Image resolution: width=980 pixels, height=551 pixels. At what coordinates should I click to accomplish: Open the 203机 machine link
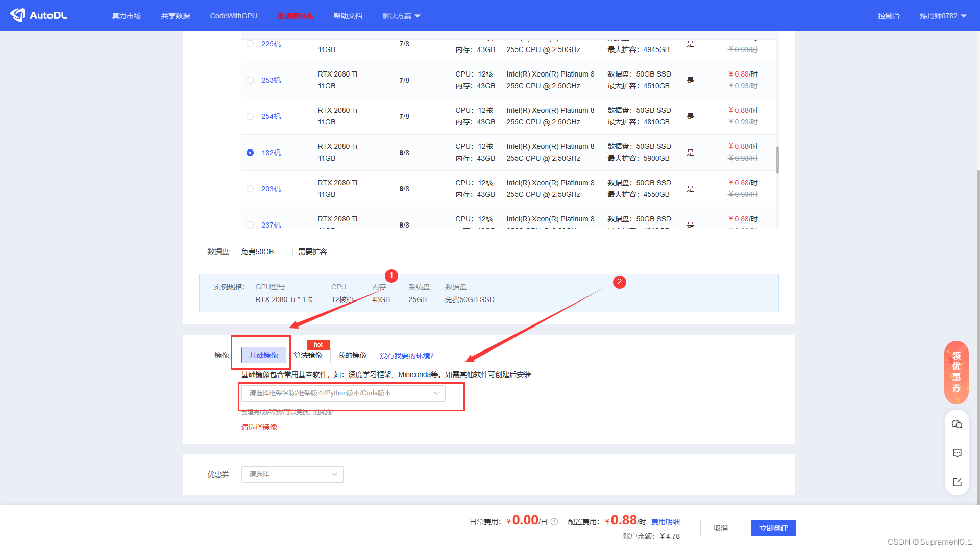tap(271, 189)
